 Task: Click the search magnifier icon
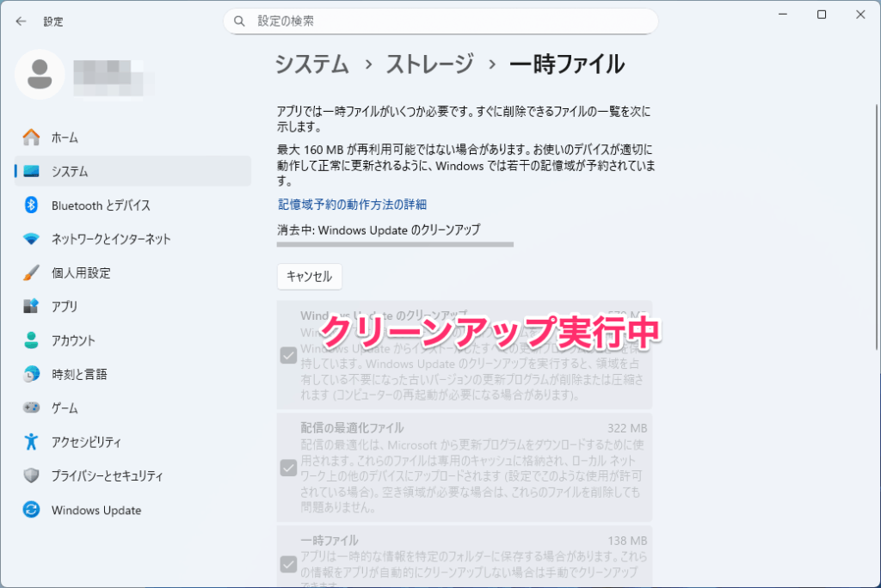[x=239, y=21]
